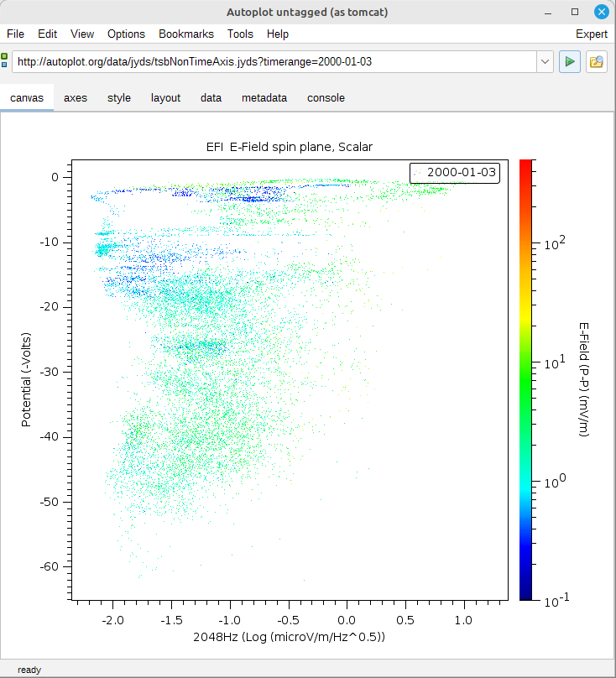Click the plot title 'EFI E-Field spin plane, Scalar'
Image resolution: width=616 pixels, height=678 pixels.
(289, 146)
